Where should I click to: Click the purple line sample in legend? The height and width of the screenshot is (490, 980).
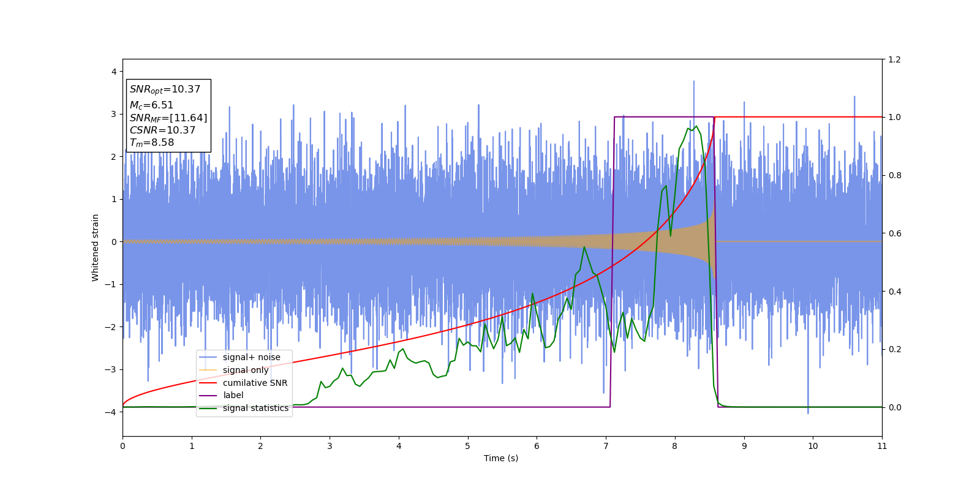coord(208,396)
